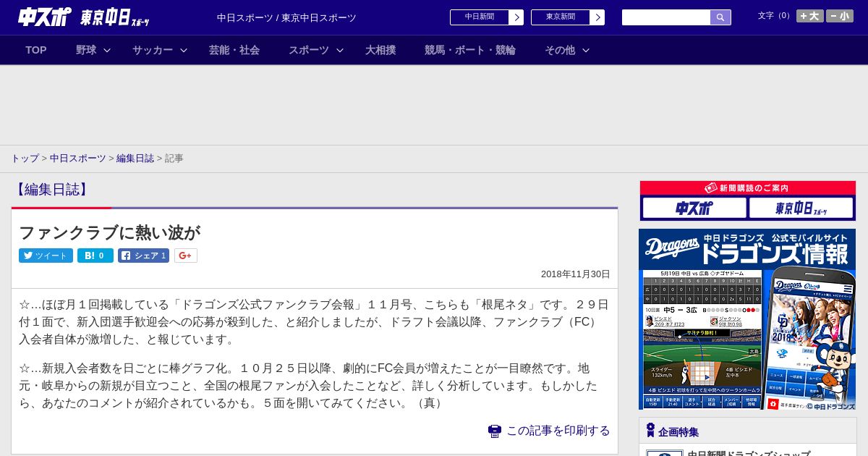Follow 中日スポーツ breadcrumb link

[78, 158]
